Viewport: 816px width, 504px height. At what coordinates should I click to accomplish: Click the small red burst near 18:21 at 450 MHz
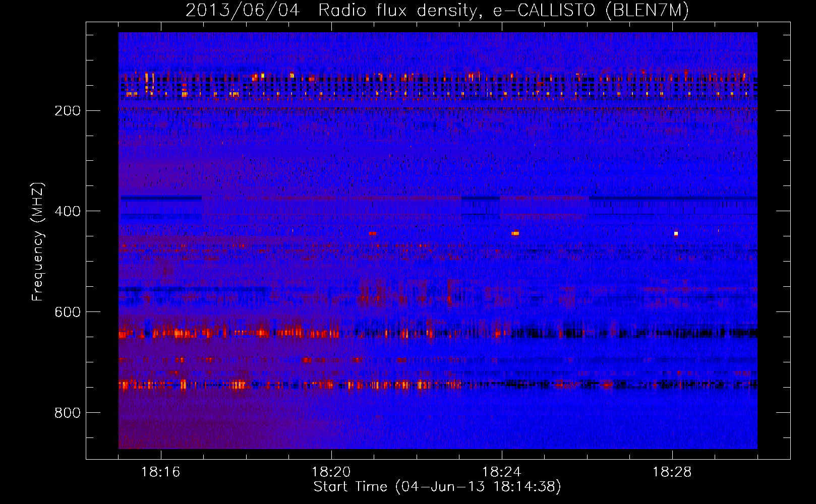[x=372, y=233]
